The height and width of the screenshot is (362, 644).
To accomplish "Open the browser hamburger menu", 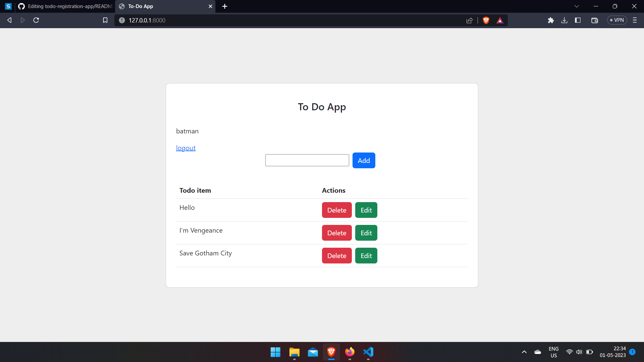I will 635,20.
